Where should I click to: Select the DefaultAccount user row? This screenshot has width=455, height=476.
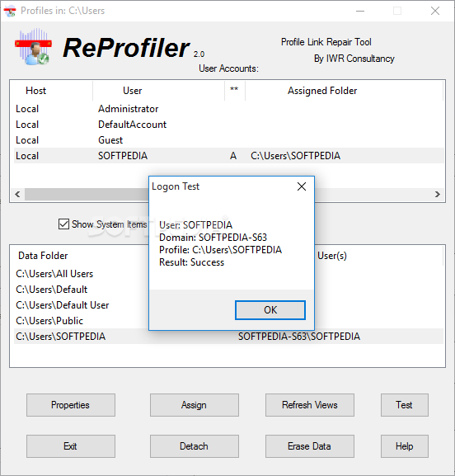(x=229, y=125)
